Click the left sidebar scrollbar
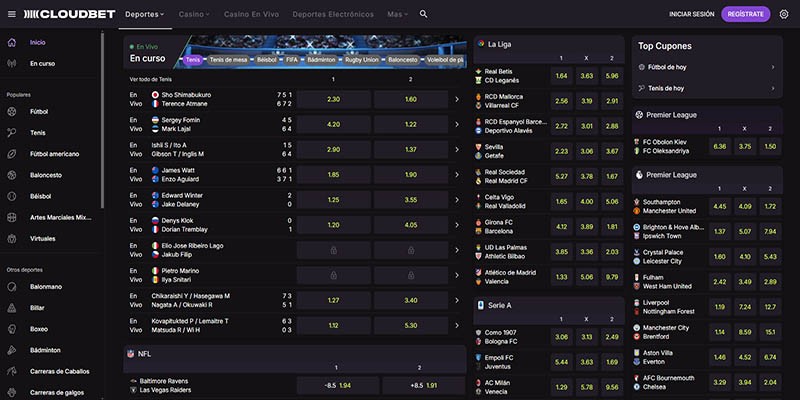The image size is (800, 400). [103, 120]
